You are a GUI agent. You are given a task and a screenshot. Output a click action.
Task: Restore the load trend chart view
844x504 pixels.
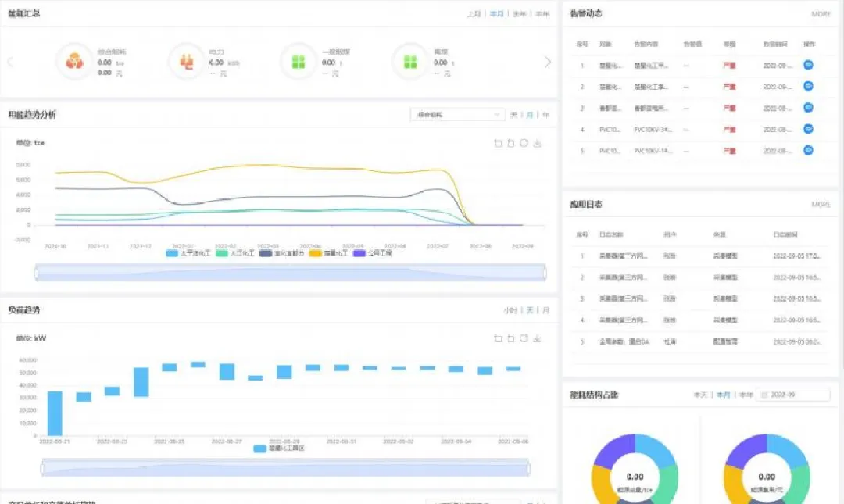tap(524, 338)
